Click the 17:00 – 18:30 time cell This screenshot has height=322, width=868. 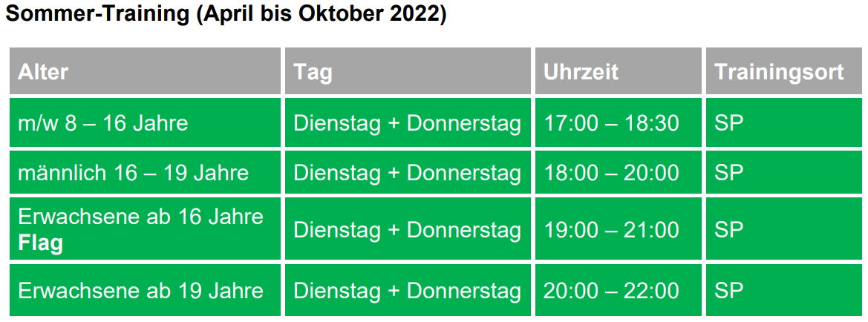click(619, 123)
